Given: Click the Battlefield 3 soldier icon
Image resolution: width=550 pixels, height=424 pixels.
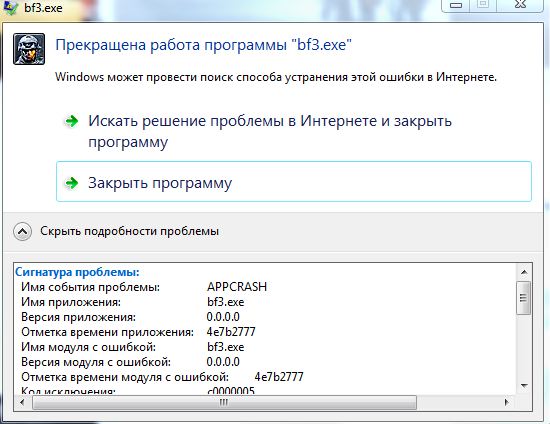Looking at the screenshot, I should click(x=29, y=49).
